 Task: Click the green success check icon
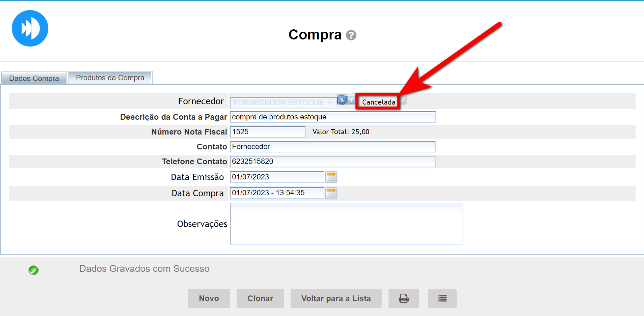click(33, 270)
